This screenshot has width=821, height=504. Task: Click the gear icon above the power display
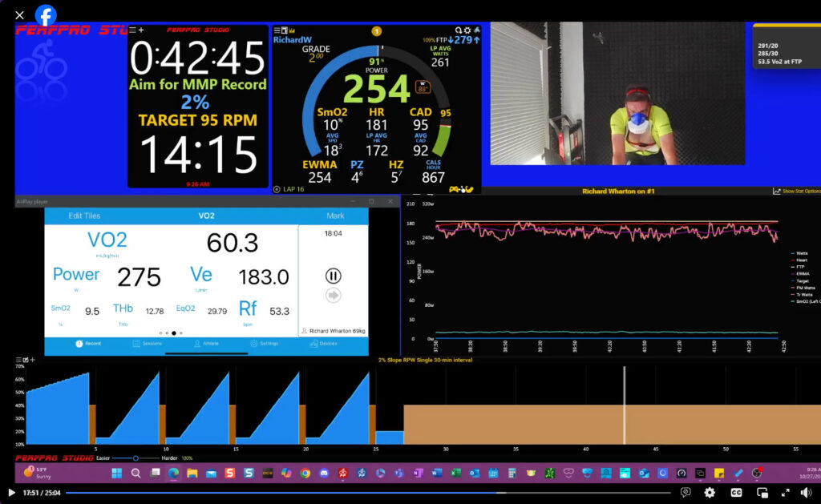[467, 30]
